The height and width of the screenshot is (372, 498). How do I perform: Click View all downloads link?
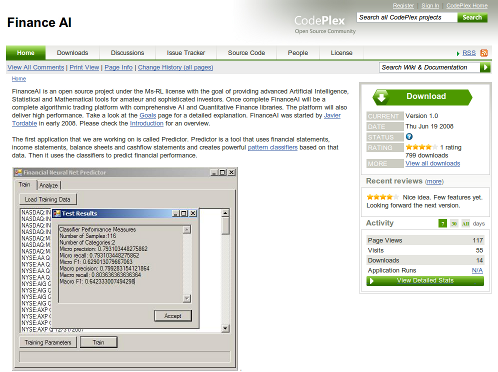click(x=433, y=163)
